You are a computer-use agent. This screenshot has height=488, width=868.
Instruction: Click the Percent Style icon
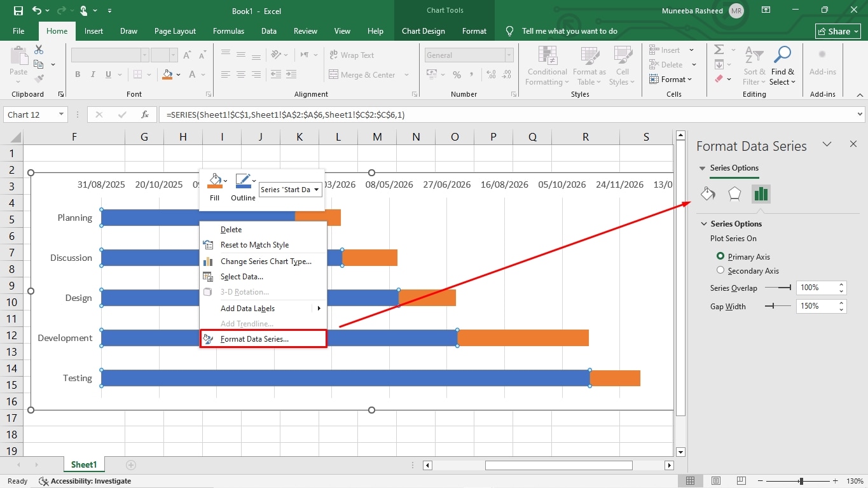point(457,75)
